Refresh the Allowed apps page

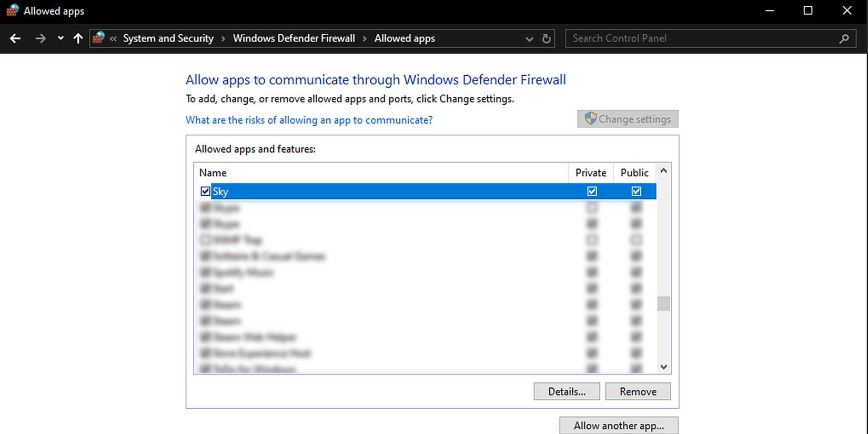point(547,38)
